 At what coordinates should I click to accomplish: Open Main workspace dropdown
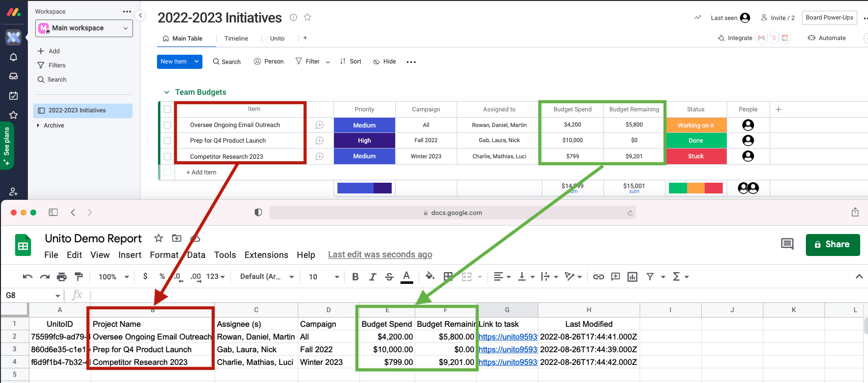pos(84,28)
